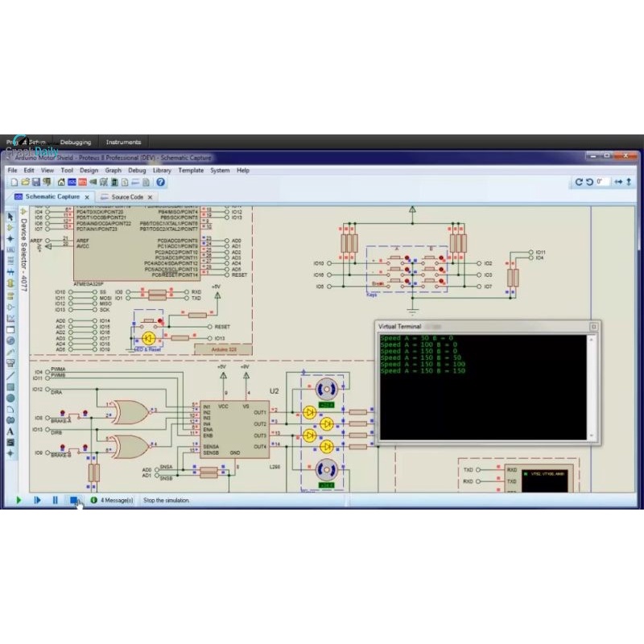Select the Selection Mode arrow tool
The width and height of the screenshot is (644, 644).
coord(10,217)
